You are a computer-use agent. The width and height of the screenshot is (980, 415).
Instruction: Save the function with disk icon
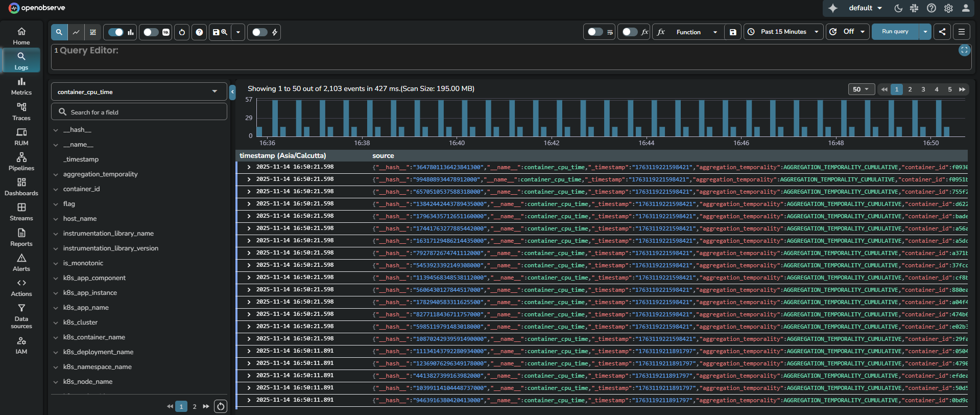point(733,32)
